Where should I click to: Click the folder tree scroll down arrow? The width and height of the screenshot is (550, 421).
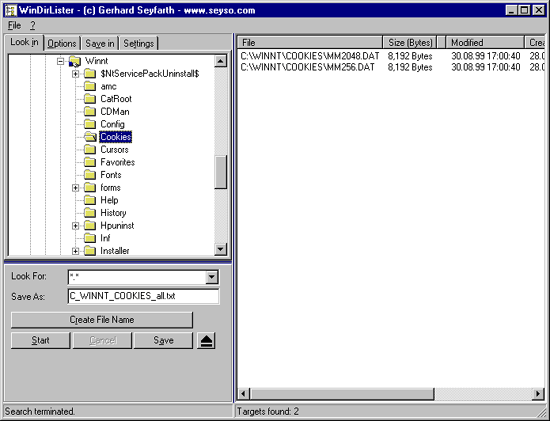(220, 249)
